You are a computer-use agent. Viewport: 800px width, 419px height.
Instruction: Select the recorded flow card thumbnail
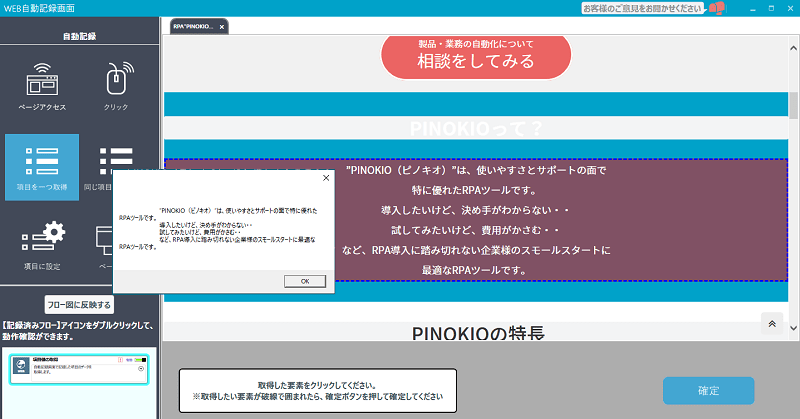(79, 369)
